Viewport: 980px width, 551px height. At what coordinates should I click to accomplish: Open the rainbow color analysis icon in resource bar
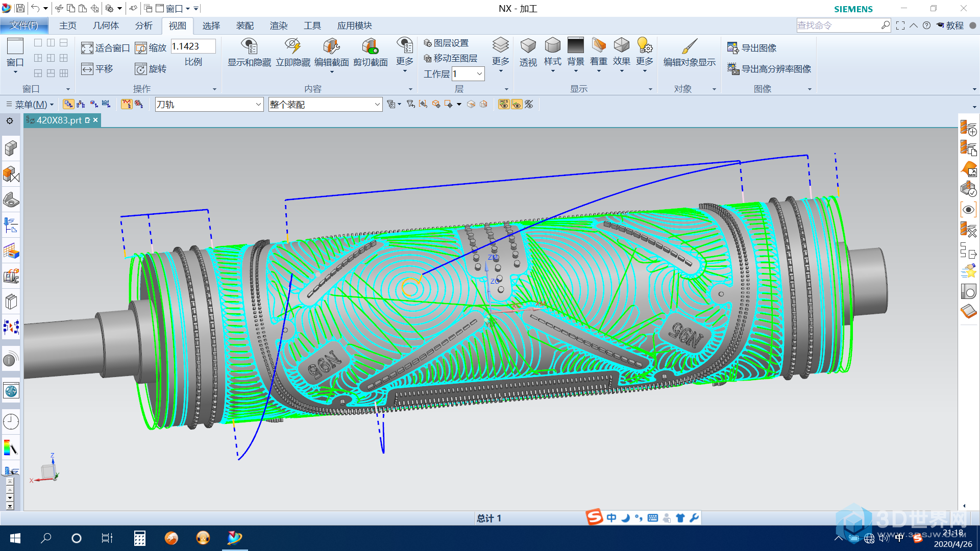coord(11,448)
